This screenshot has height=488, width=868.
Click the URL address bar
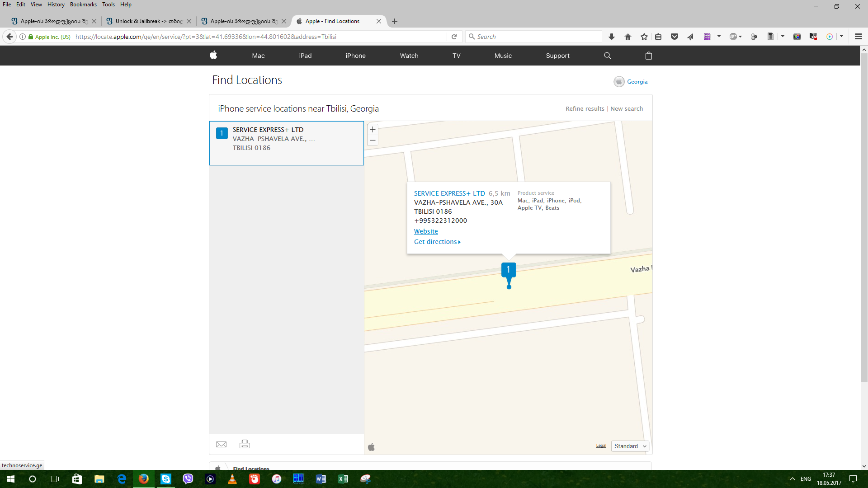point(260,37)
